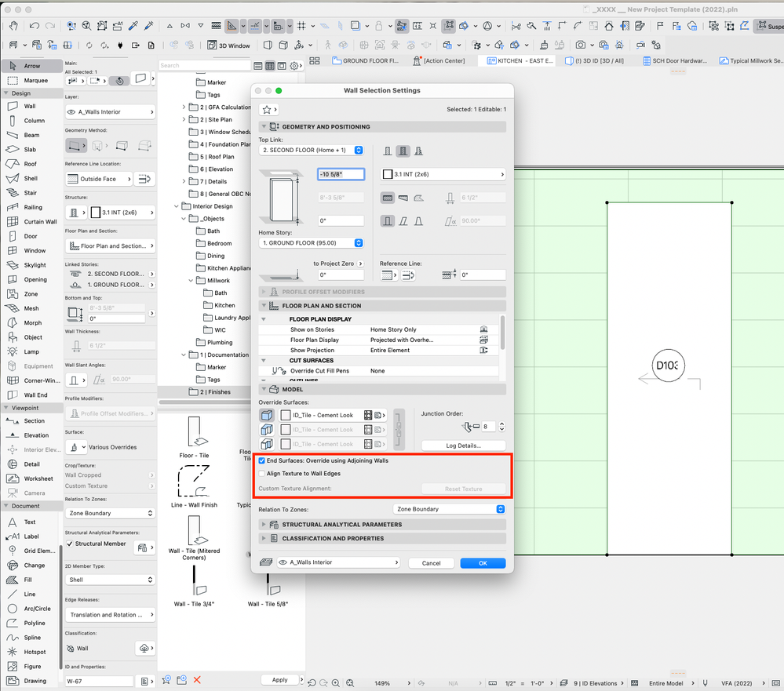Switch to the GROUND FLOOR tab
The image size is (784, 691).
365,60
